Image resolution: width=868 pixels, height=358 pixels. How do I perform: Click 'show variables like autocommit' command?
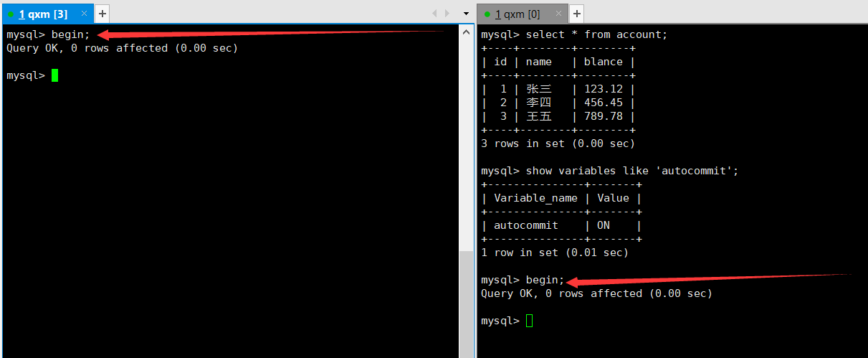tap(631, 171)
